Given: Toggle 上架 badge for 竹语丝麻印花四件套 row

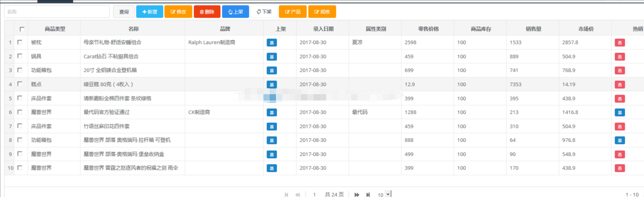Looking at the screenshot, I should [272, 126].
